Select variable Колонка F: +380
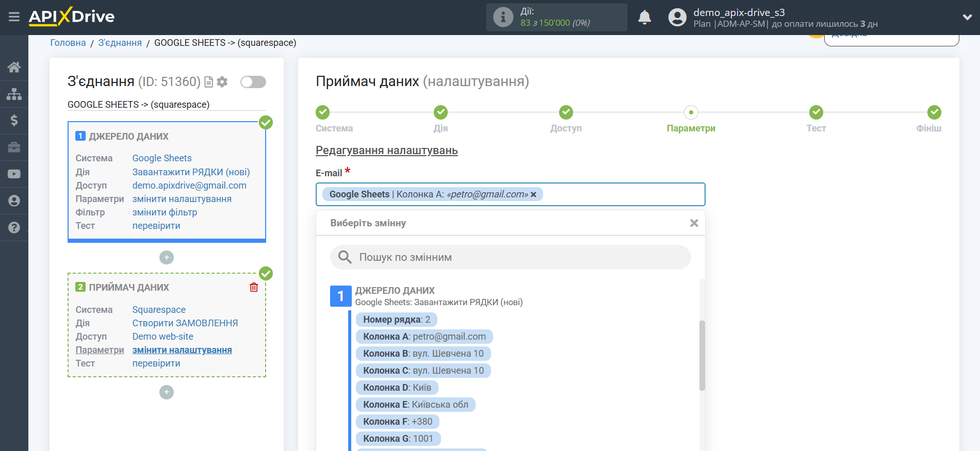The width and height of the screenshot is (980, 451). pyautogui.click(x=397, y=422)
